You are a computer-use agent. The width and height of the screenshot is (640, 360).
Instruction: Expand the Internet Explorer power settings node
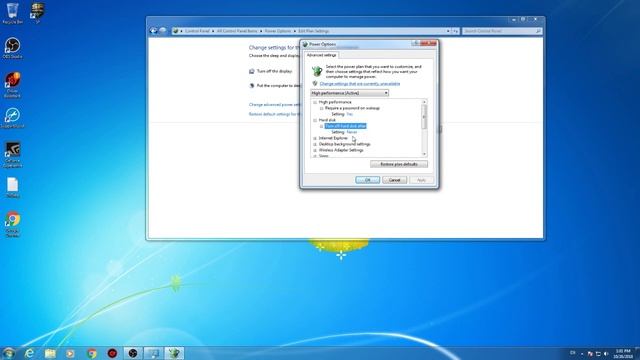(315, 138)
